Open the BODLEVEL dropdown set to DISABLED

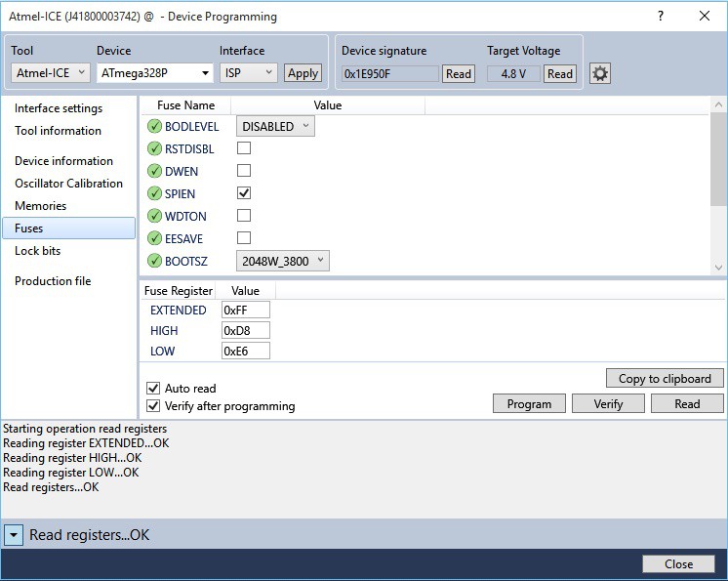pos(275,126)
